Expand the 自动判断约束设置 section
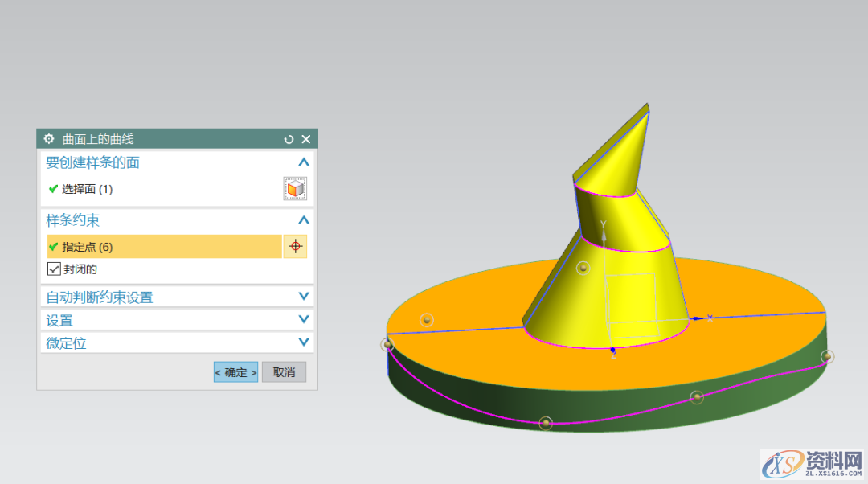This screenshot has height=484, width=868. coord(303,297)
